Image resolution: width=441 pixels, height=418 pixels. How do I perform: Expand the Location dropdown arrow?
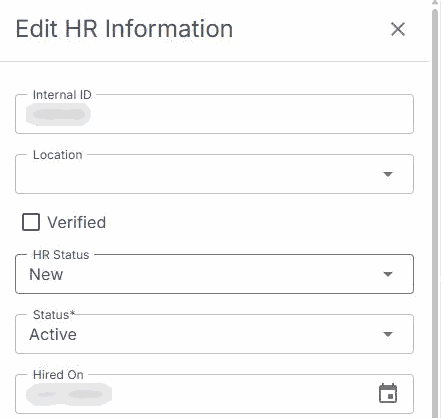pyautogui.click(x=388, y=174)
